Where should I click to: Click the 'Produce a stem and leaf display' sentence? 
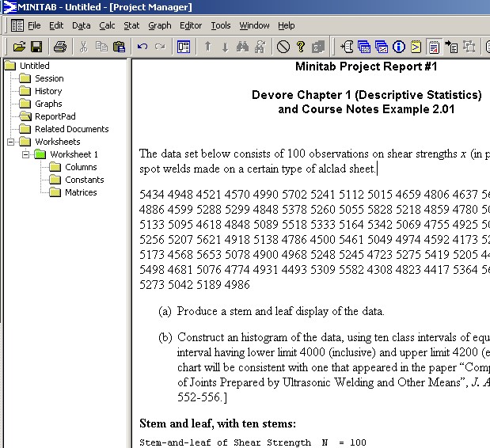click(281, 312)
